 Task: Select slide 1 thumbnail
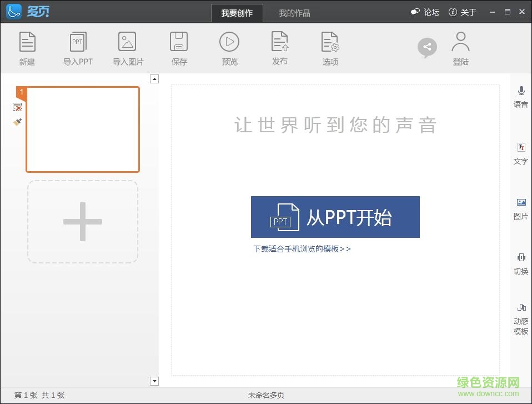(x=83, y=129)
